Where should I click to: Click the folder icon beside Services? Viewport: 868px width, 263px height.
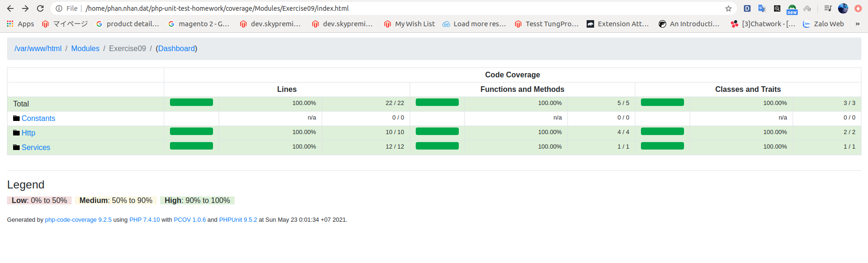point(16,147)
